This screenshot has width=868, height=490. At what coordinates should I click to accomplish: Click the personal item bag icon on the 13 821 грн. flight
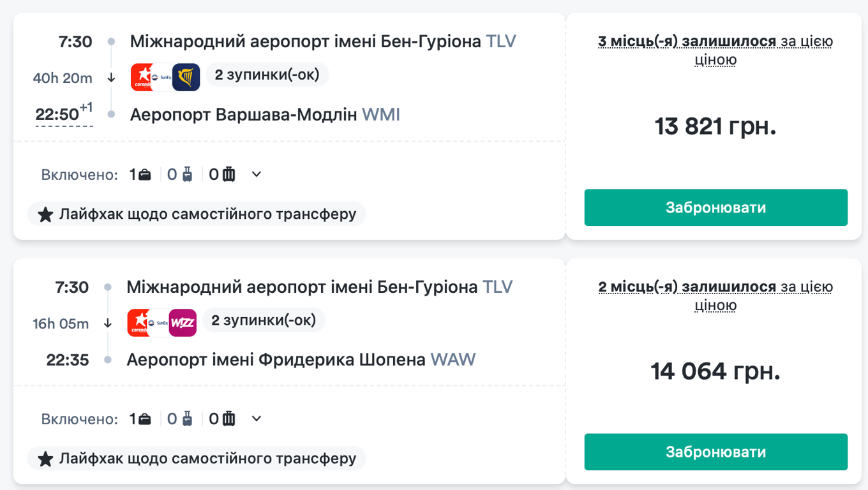[145, 174]
